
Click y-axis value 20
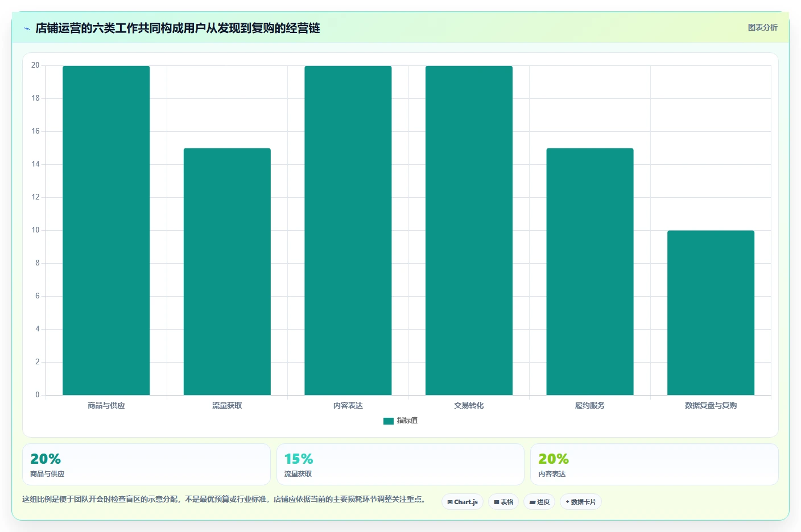tap(35, 65)
